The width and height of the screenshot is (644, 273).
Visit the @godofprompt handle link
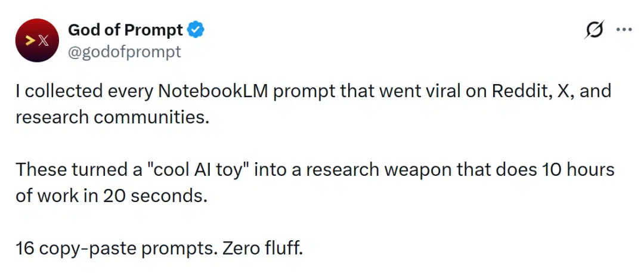click(125, 52)
